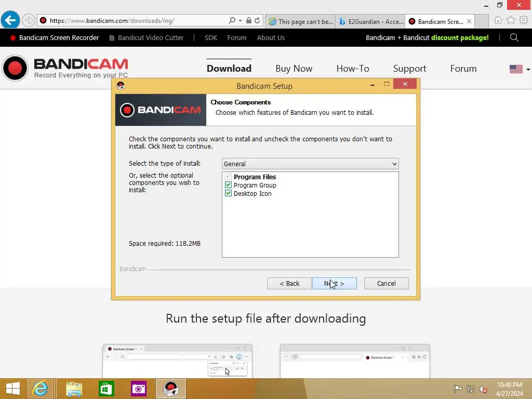Screen dimensions: 532x399
Task: Open the Windows Start button
Action: point(13,389)
